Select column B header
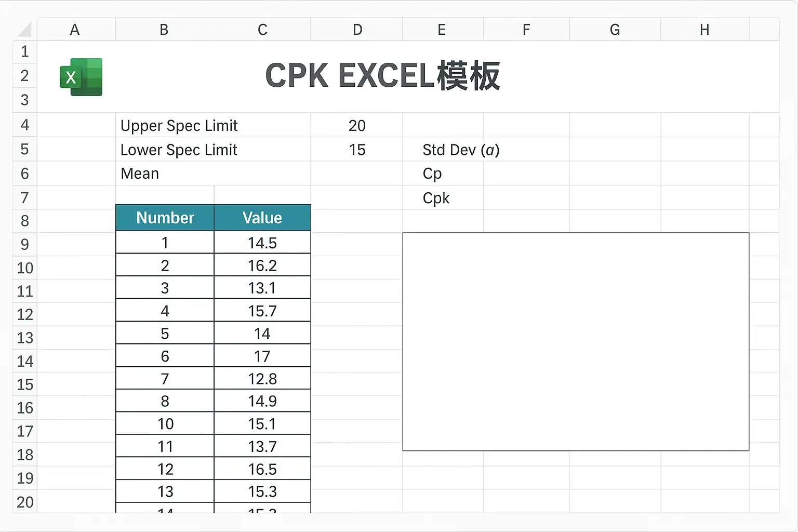 tap(164, 30)
